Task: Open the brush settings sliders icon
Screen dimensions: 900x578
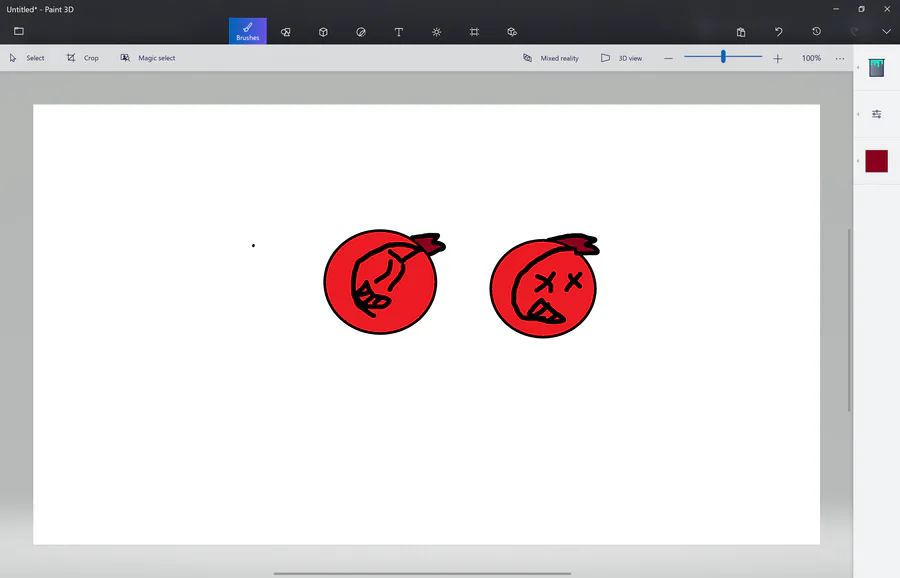Action: tap(876, 114)
